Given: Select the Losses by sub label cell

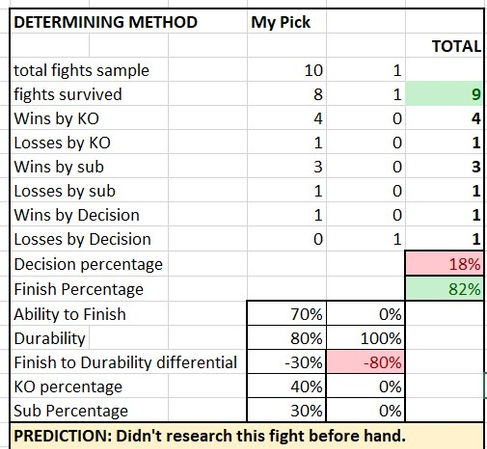Looking at the screenshot, I should [x=89, y=191].
